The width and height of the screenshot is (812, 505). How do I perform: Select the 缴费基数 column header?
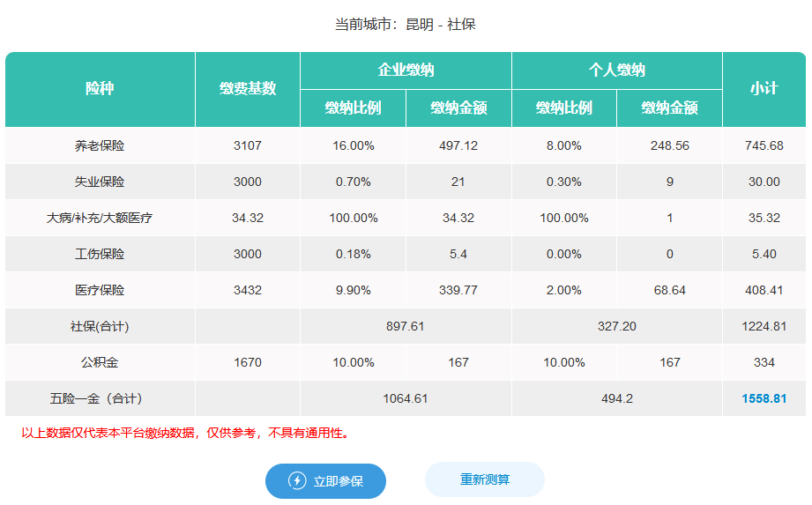pos(248,89)
